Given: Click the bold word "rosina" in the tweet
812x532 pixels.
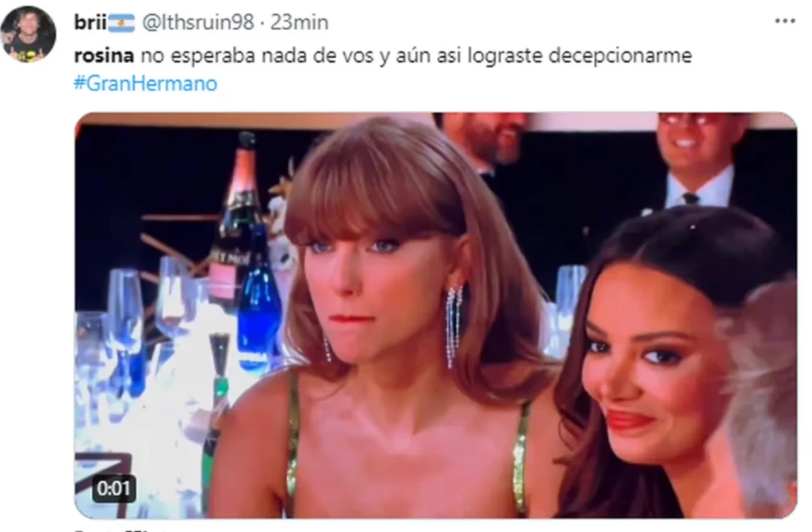Looking at the screenshot, I should (x=104, y=55).
